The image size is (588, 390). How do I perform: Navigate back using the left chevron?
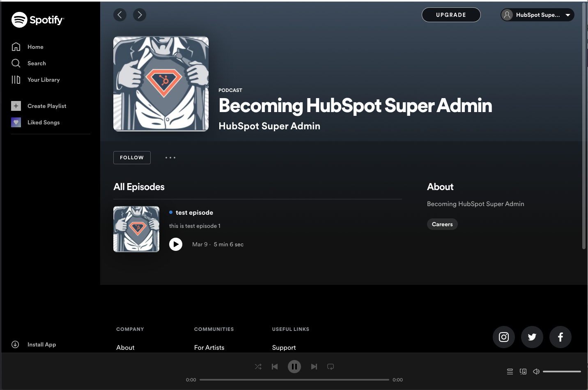[x=119, y=15]
